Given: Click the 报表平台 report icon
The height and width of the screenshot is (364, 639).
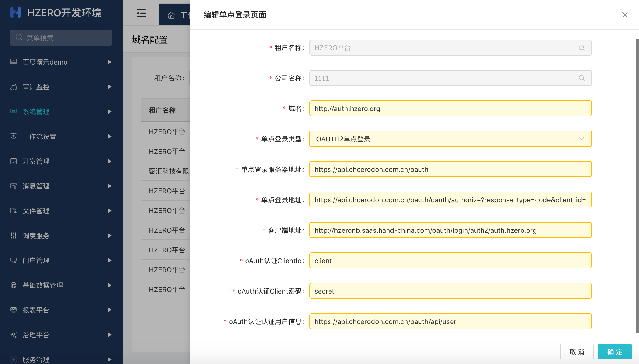Looking at the screenshot, I should coord(13,310).
